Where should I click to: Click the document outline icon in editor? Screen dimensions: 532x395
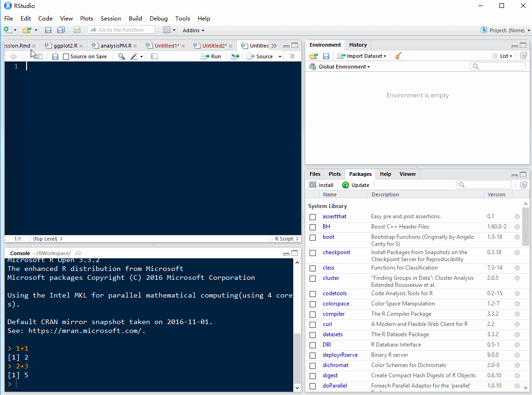(x=292, y=56)
